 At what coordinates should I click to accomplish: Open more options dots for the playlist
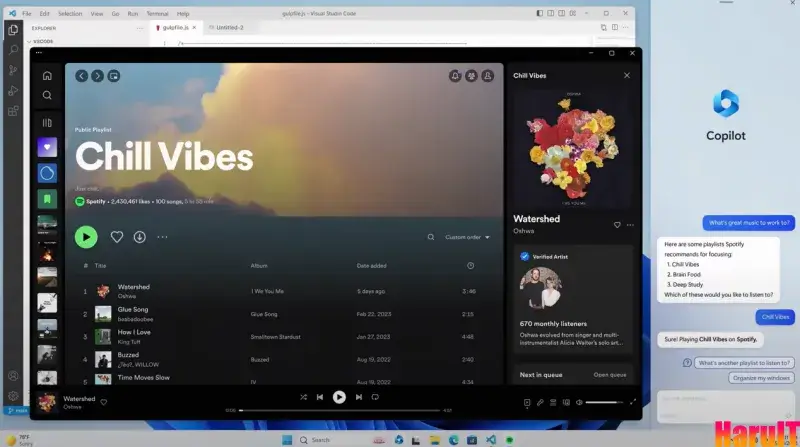tap(162, 237)
